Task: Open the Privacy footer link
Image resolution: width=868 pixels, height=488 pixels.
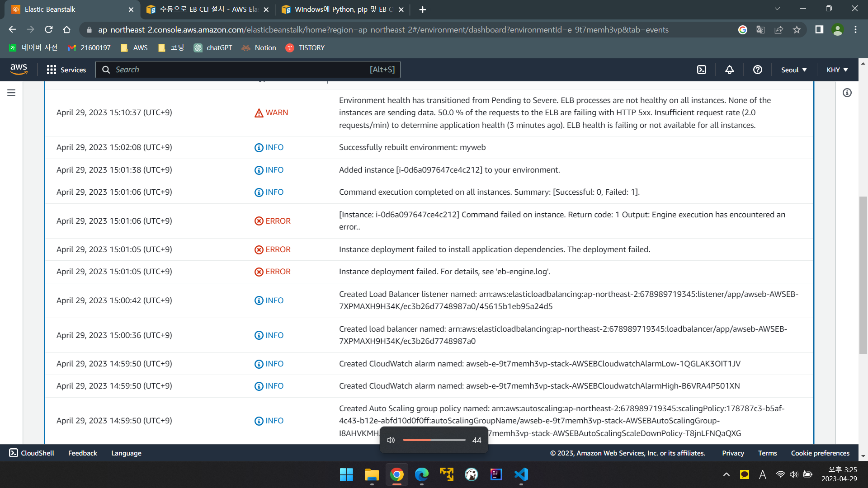Action: 733,453
